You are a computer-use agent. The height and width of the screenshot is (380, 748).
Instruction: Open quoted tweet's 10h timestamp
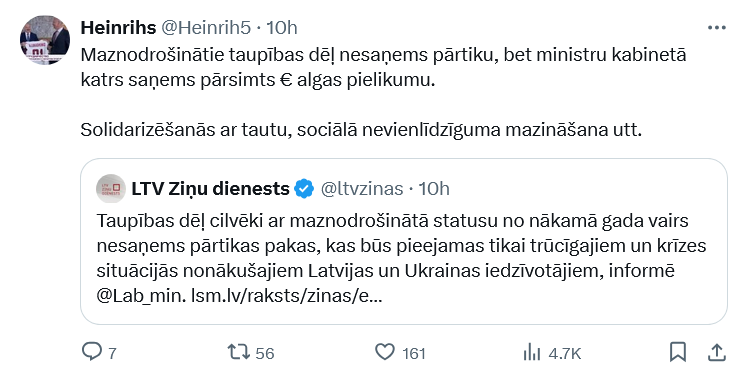pyautogui.click(x=434, y=189)
